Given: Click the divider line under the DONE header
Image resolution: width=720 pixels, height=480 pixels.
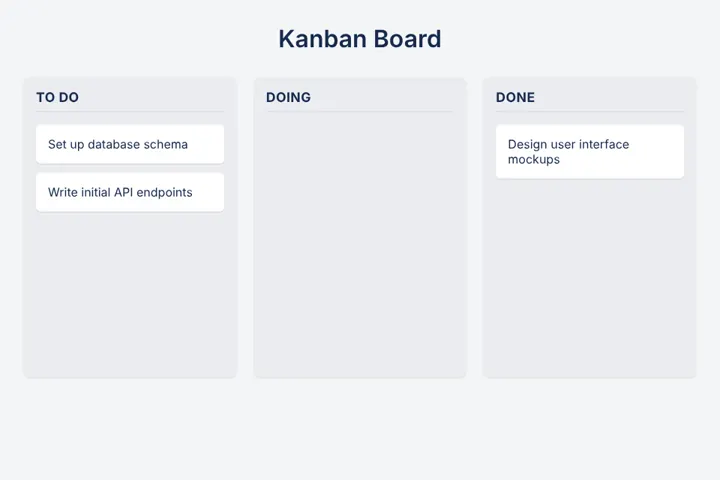Looking at the screenshot, I should (590, 111).
